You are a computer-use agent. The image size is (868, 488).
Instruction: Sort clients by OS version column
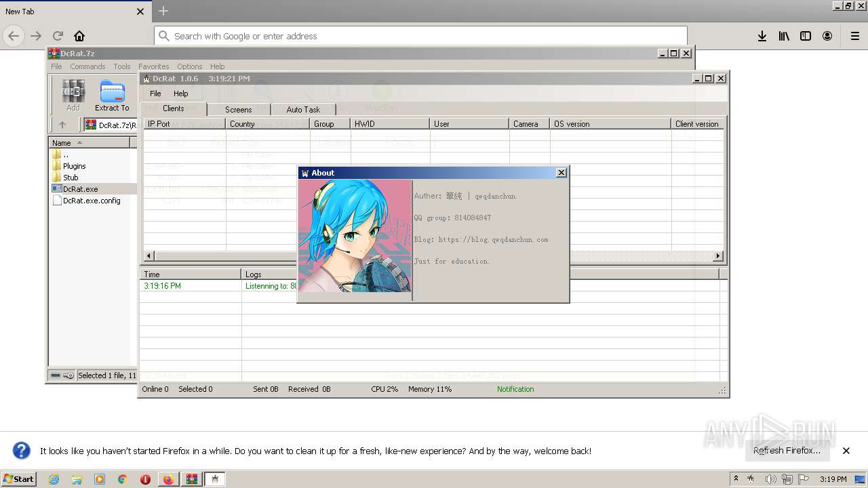610,124
